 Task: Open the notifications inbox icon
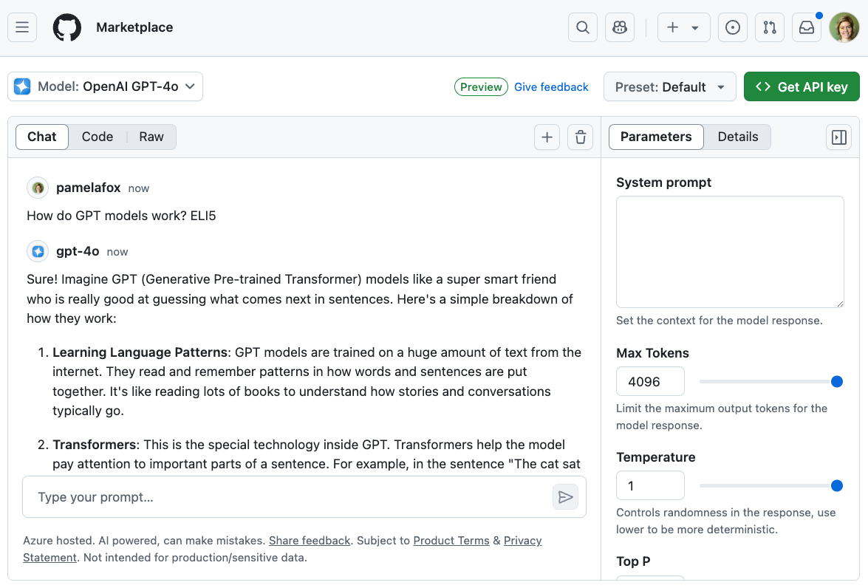click(807, 27)
